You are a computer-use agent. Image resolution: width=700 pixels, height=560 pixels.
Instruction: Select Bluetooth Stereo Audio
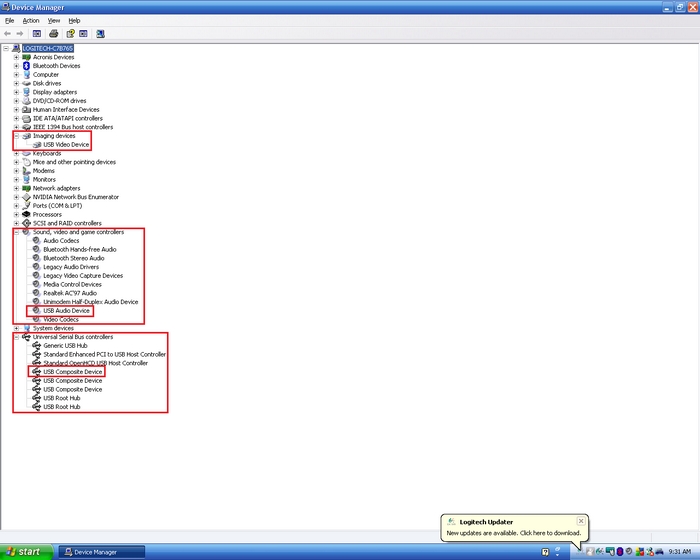(x=74, y=258)
